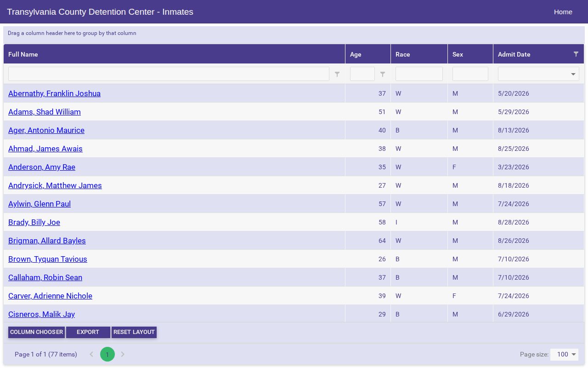The image size is (588, 368).
Task: Open the Admit Date filter dropdown
Action: [573, 74]
